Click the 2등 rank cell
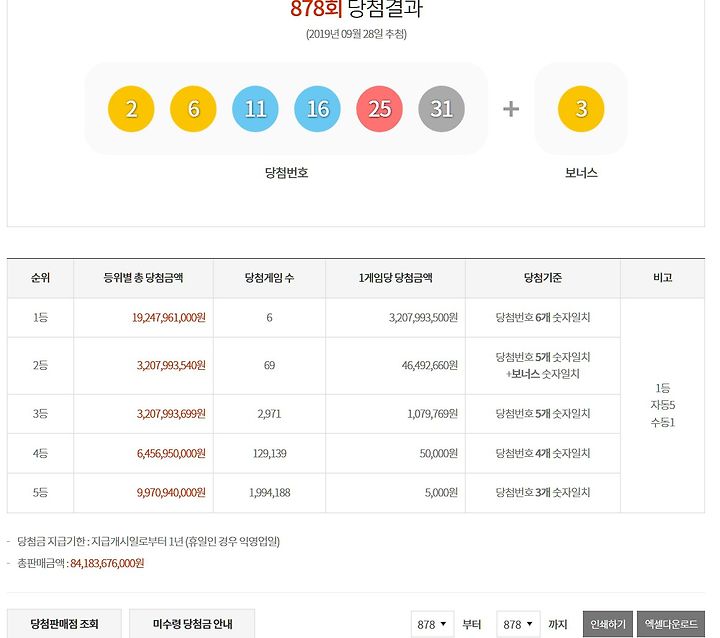720x638 pixels. (40, 365)
